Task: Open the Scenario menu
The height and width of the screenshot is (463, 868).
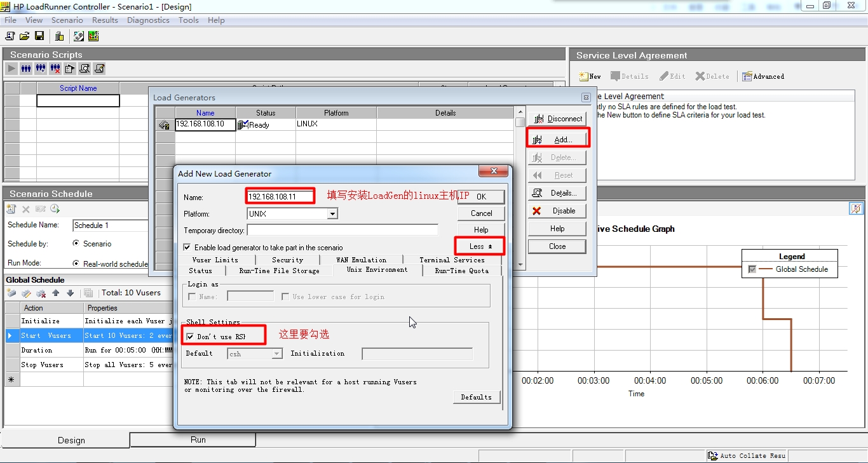Action: point(67,20)
